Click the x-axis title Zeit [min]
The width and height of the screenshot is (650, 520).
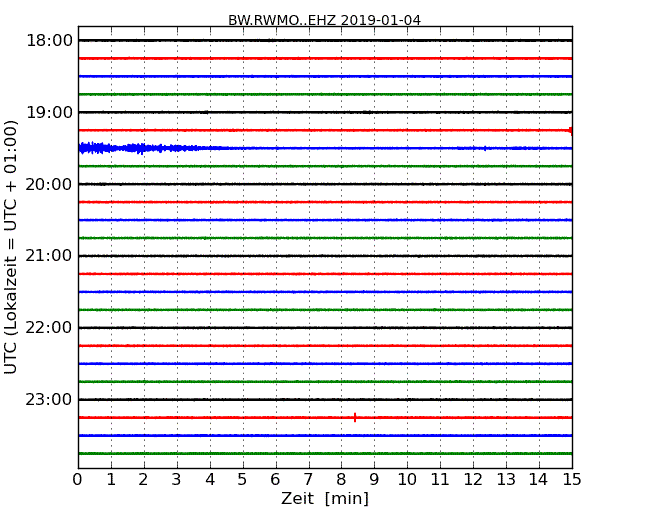point(325,498)
